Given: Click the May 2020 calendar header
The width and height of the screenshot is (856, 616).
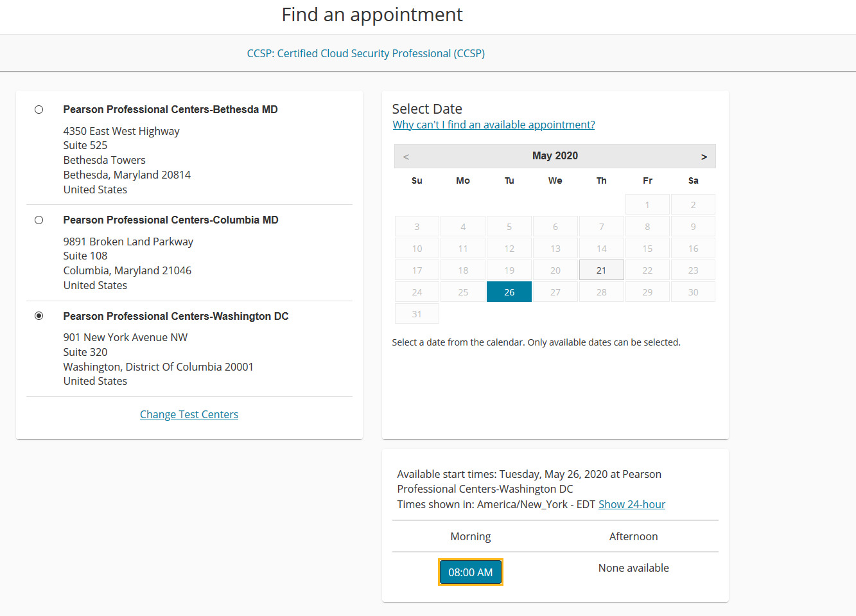Looking at the screenshot, I should [555, 156].
